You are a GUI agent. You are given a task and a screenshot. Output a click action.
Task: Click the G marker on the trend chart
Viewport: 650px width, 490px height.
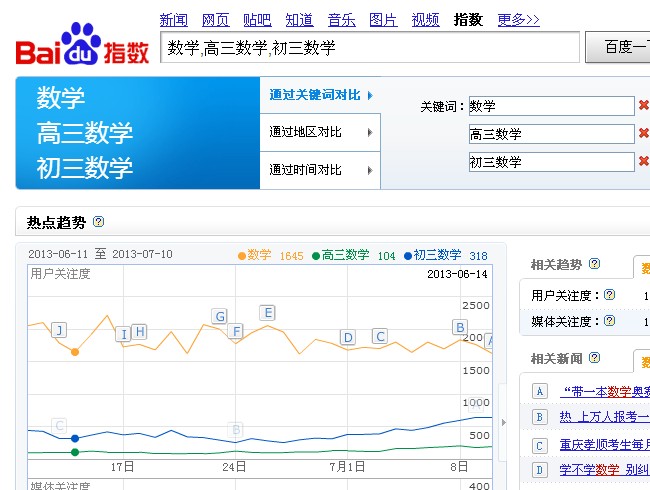pyautogui.click(x=219, y=316)
